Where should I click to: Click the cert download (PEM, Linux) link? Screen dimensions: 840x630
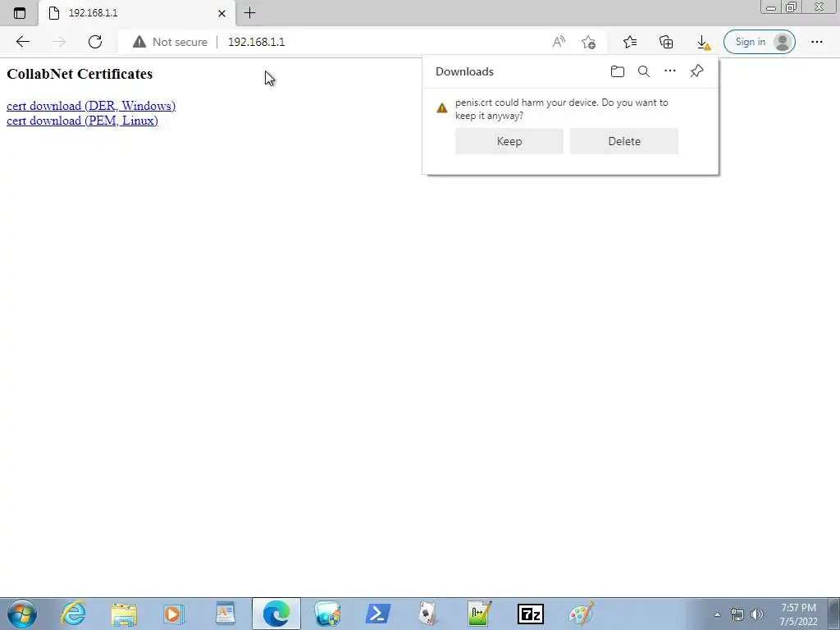pyautogui.click(x=82, y=121)
